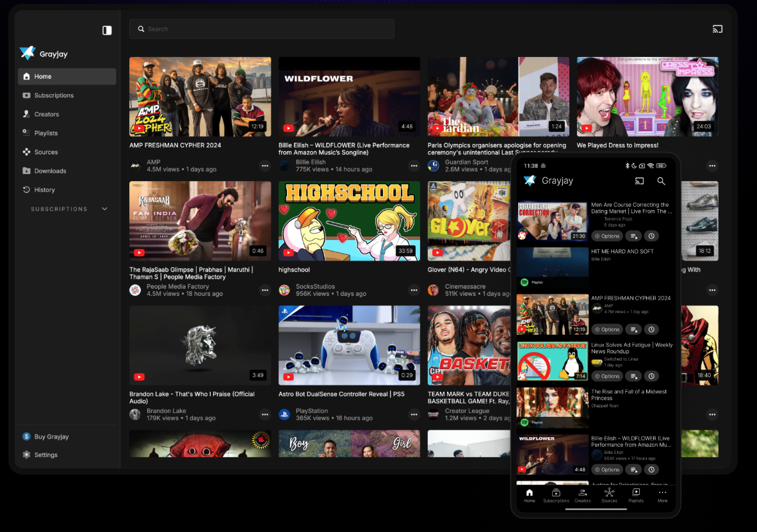Tap Options for 'Men Are Course Correcting' on phone
The width and height of the screenshot is (757, 532).
click(x=607, y=236)
